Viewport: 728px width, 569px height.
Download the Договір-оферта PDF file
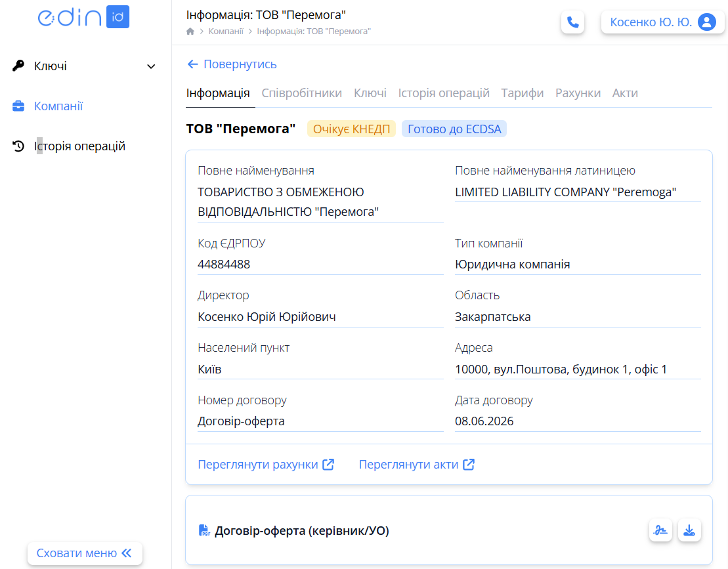click(x=689, y=530)
